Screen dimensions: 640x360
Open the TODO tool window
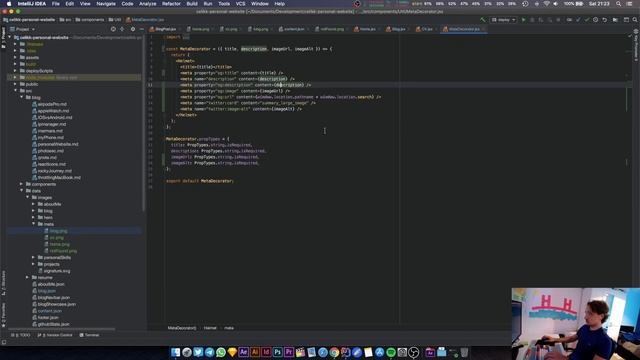coord(21,335)
